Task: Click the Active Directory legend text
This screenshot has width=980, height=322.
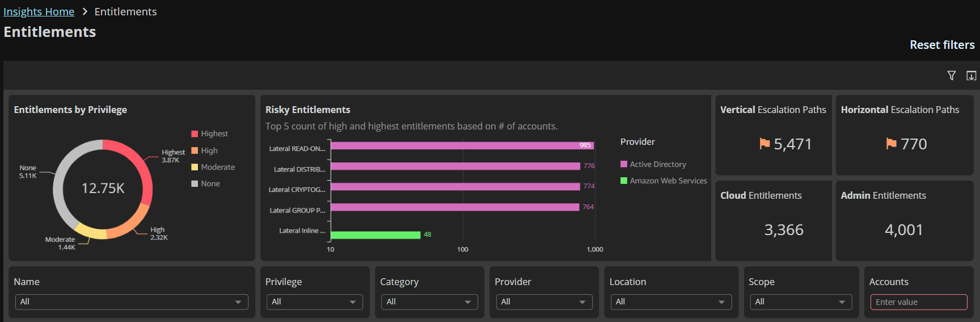Action: pos(658,164)
